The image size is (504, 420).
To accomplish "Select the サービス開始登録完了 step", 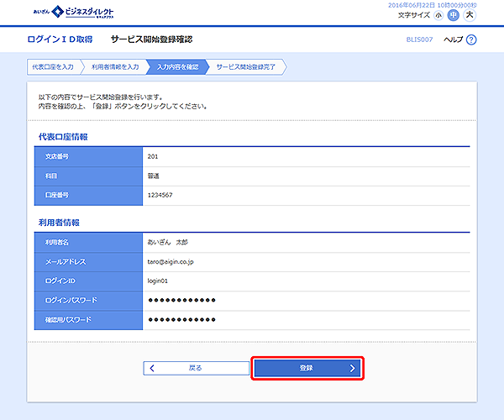I will click(246, 66).
